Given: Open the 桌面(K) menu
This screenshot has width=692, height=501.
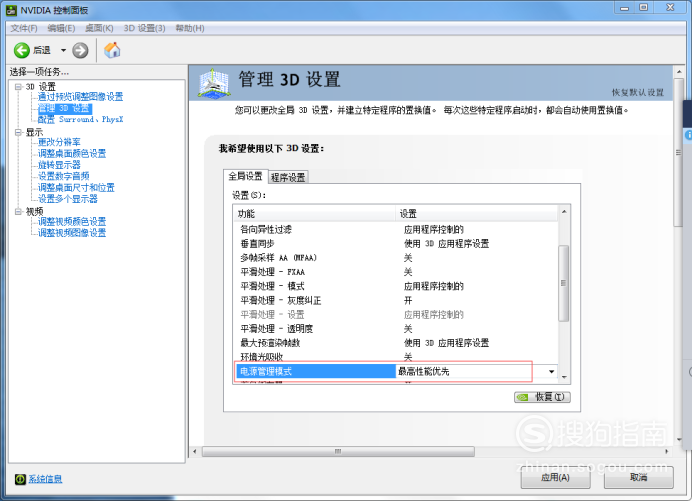Looking at the screenshot, I should pos(99,28).
